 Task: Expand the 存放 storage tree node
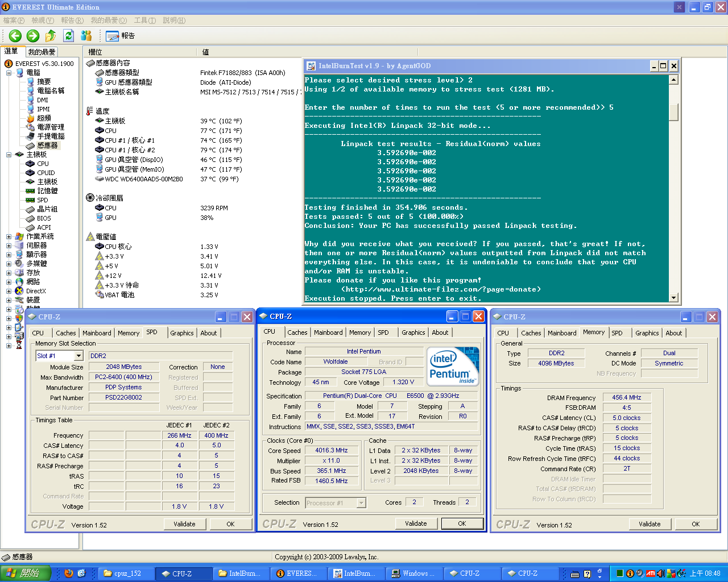tap(9, 273)
